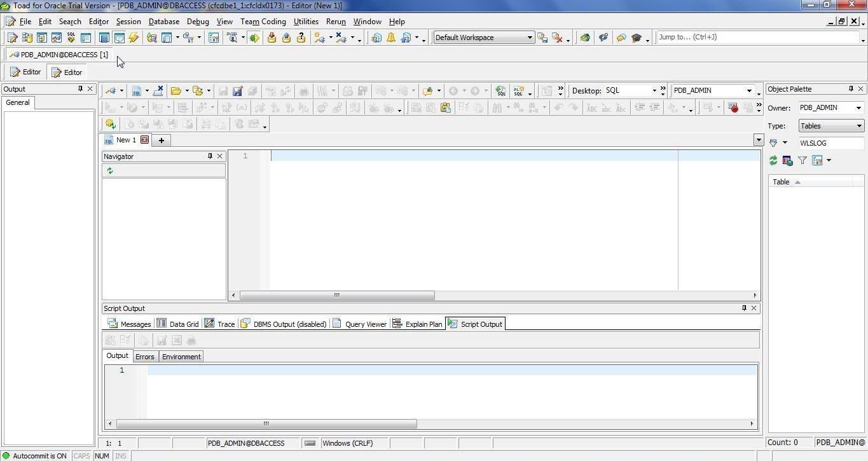Open the Default Workspace dropdown
This screenshot has width=868, height=461.
click(529, 38)
